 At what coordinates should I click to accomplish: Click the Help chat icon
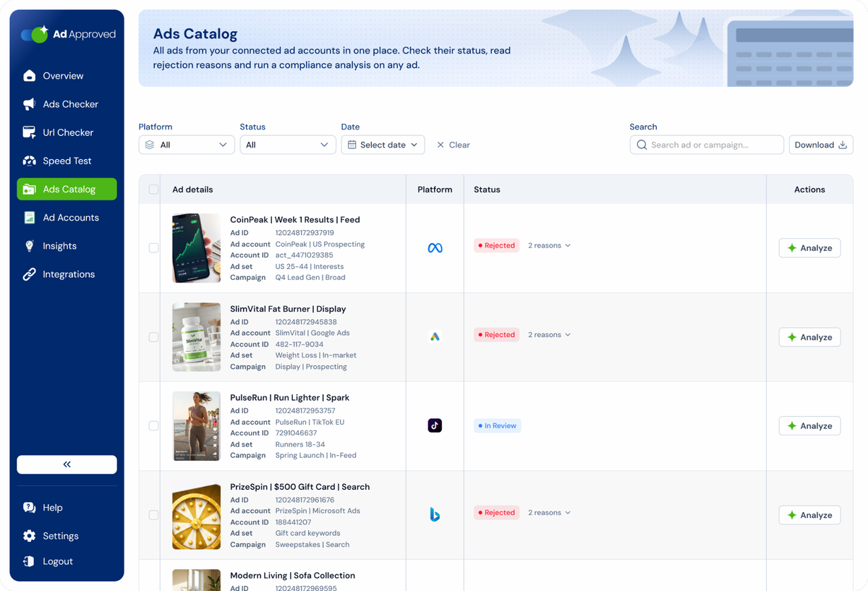(29, 508)
